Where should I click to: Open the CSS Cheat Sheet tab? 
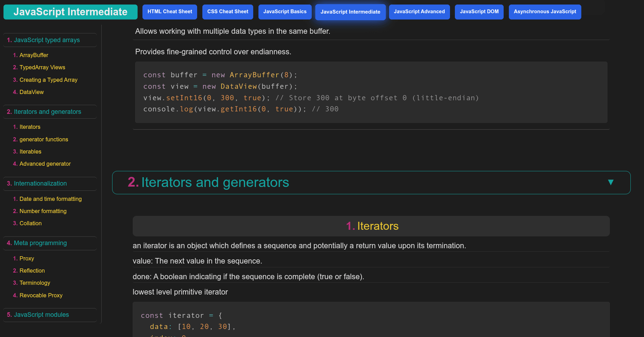pos(228,12)
